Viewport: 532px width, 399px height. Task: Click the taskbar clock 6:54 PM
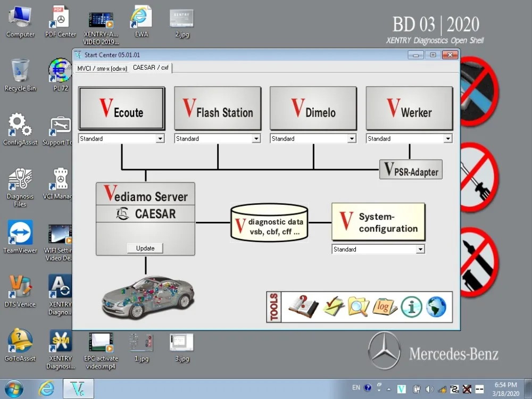(x=505, y=389)
